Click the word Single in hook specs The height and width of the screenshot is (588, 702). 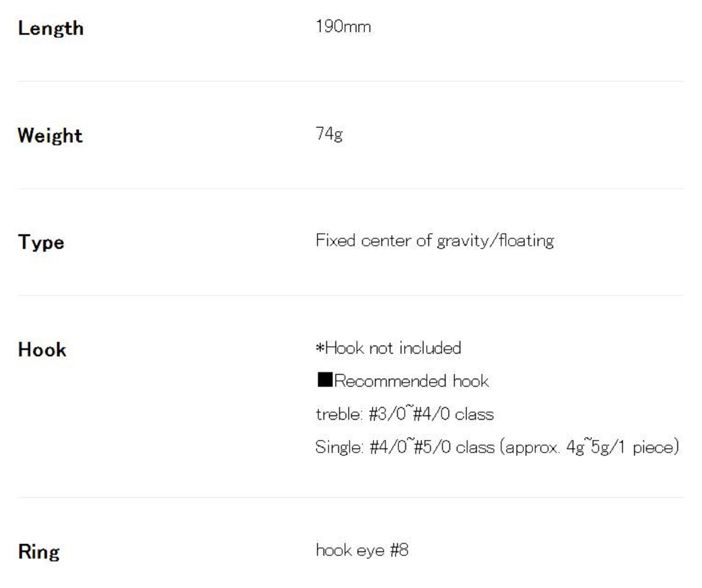(338, 447)
